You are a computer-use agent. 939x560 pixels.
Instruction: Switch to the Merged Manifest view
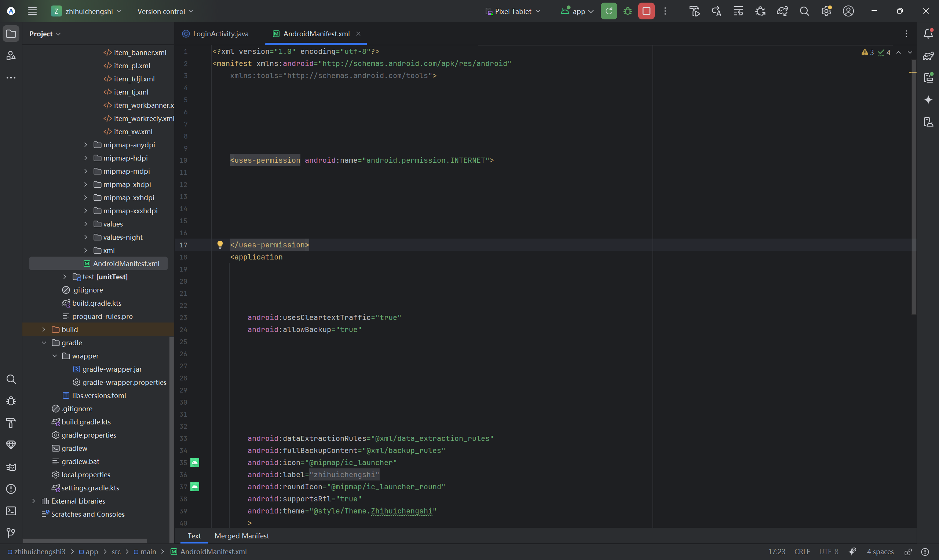tap(242, 536)
